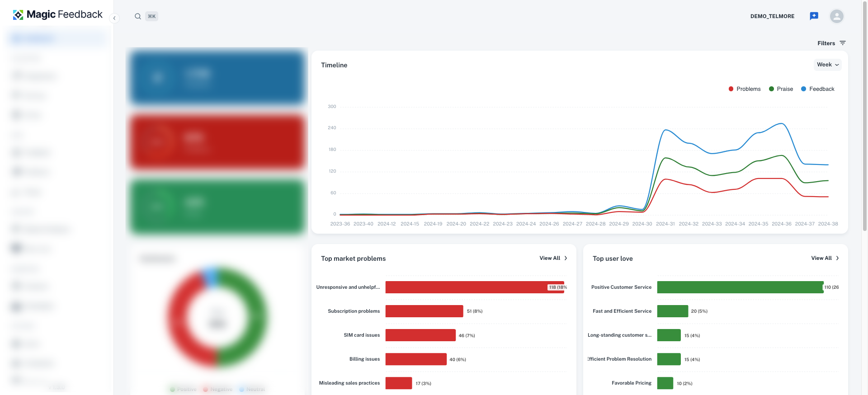Click the Fast and Efficient Service green bar
Screen dimensions: 868x395
672,311
